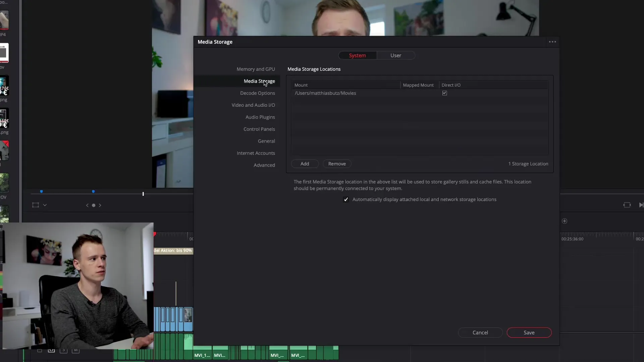Screen dimensions: 644x362
Task: Click the circled plus icon above timeline ruler
Action: [565, 221]
